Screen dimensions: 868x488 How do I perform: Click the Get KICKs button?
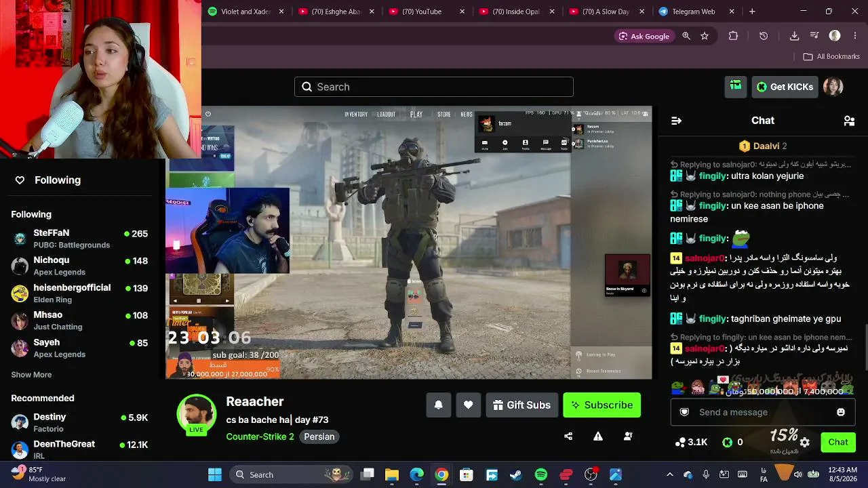pos(785,87)
